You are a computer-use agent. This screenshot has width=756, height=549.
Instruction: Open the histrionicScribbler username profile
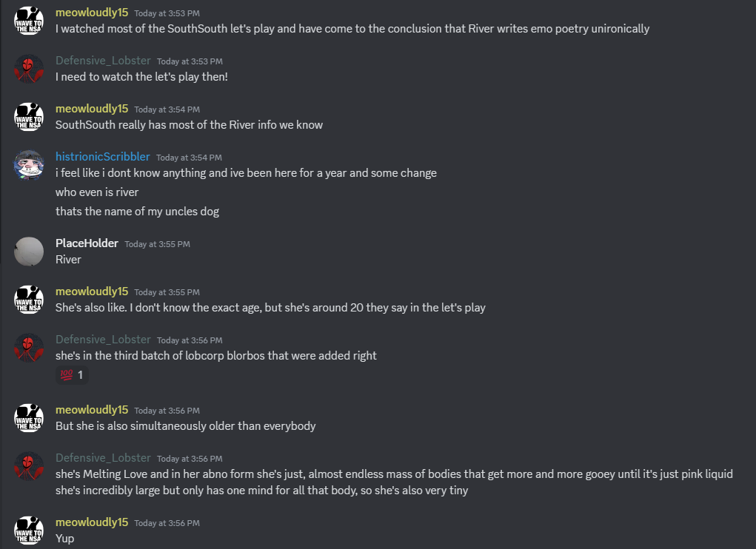coord(102,157)
